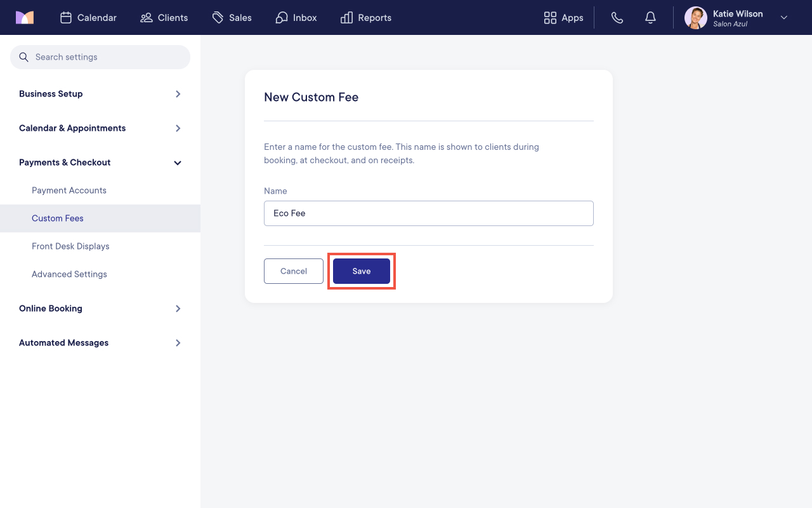Click Katie Wilson's profile avatar

coord(696,18)
